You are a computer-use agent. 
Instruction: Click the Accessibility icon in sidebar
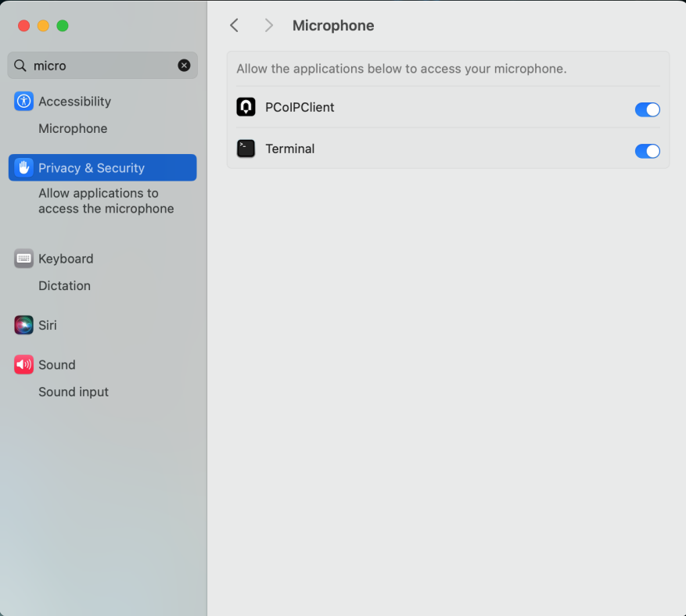[x=23, y=102]
